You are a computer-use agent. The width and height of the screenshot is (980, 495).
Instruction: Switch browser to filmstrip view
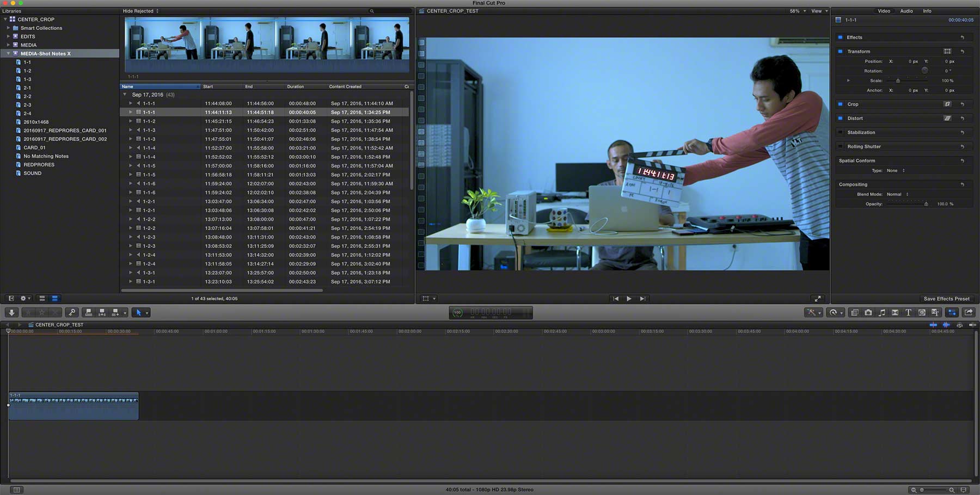[x=42, y=299]
